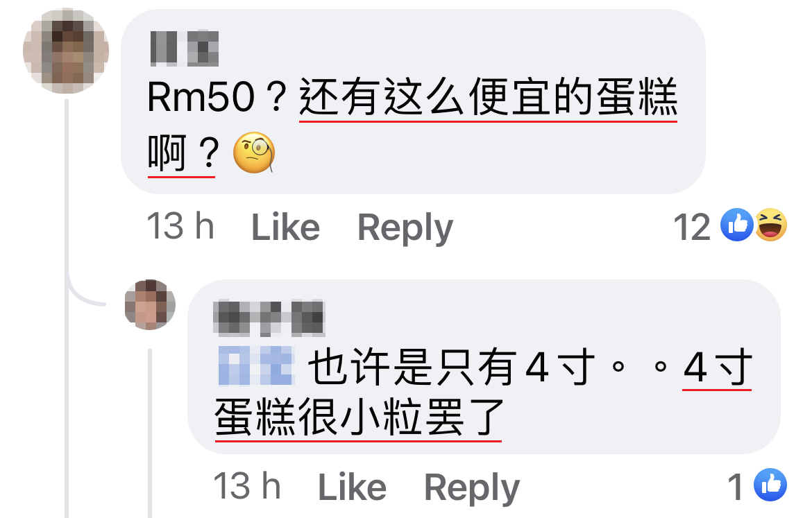Open first commenter's pixelated profile picture
This screenshot has height=518, width=812.
coord(66,51)
